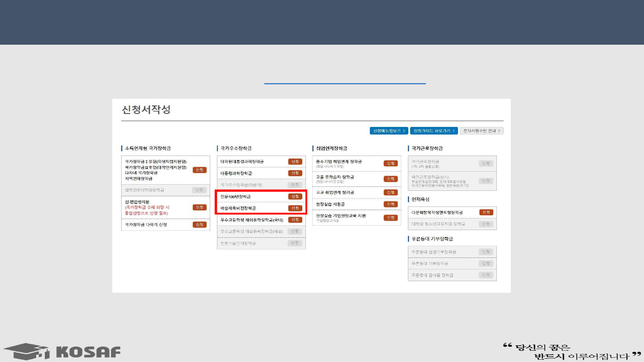Apply for 대학원대통령과학장학금
Image resolution: width=644 pixels, height=362 pixels.
(295, 161)
